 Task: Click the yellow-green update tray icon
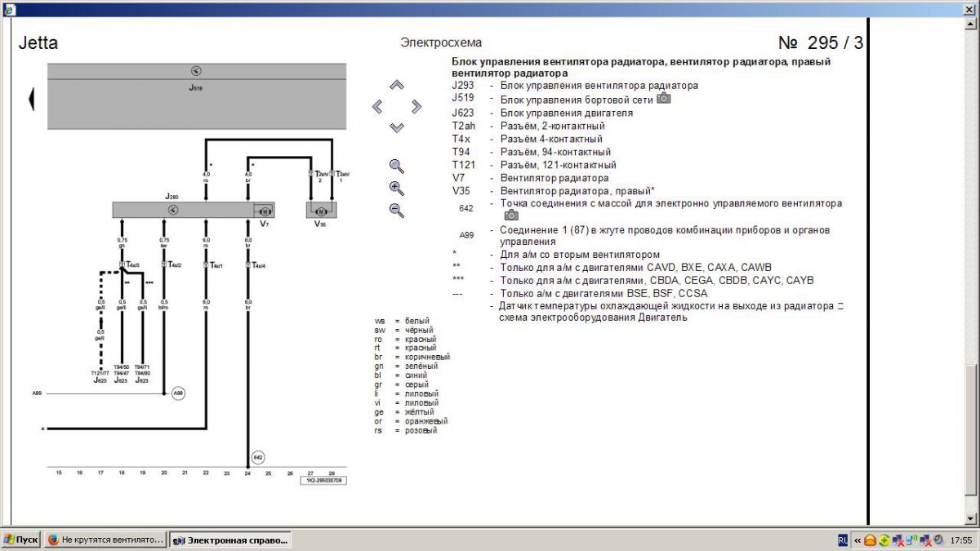tap(884, 540)
